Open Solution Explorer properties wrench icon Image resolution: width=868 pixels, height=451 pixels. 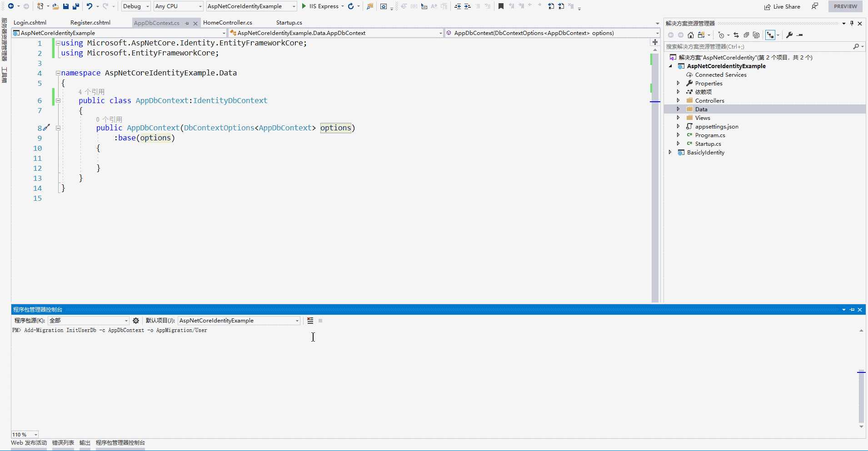point(789,35)
